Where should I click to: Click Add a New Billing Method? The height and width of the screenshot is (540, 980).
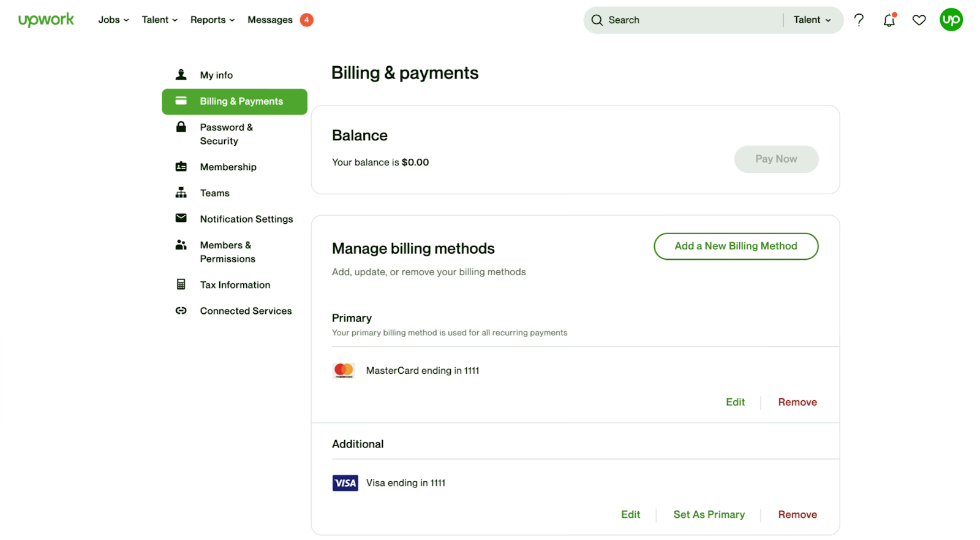point(736,246)
